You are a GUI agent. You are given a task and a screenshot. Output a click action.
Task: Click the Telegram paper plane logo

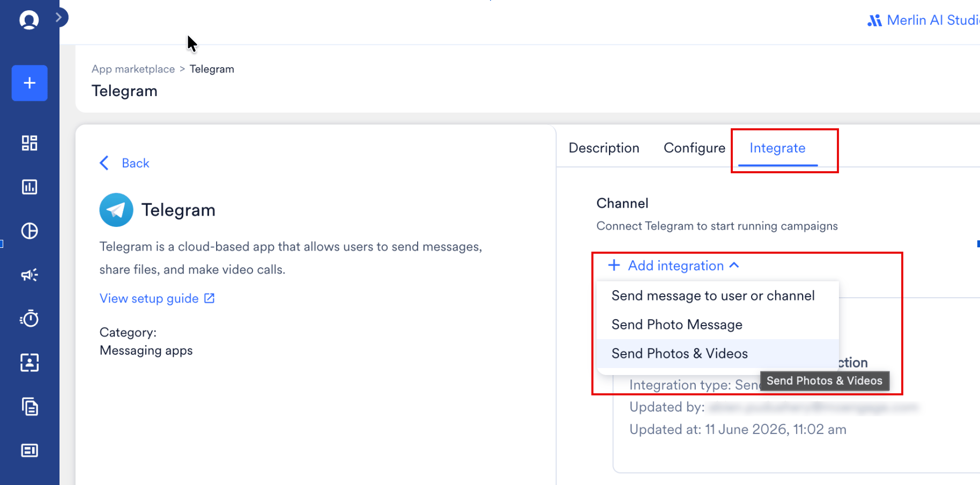pyautogui.click(x=116, y=210)
